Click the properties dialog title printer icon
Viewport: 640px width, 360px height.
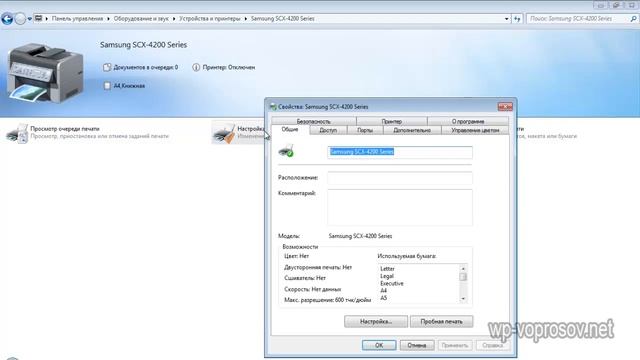tap(273, 107)
